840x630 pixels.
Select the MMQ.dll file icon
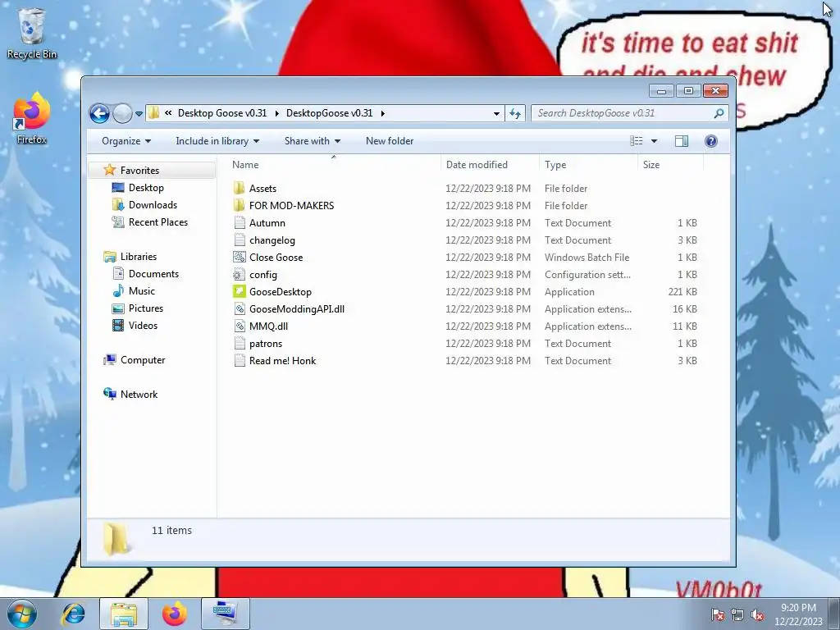[240, 326]
